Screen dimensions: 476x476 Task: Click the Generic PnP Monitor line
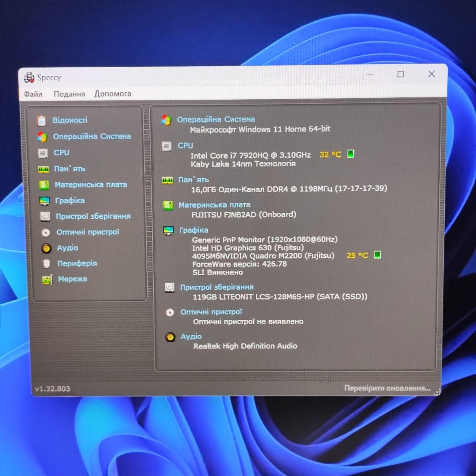pyautogui.click(x=265, y=239)
